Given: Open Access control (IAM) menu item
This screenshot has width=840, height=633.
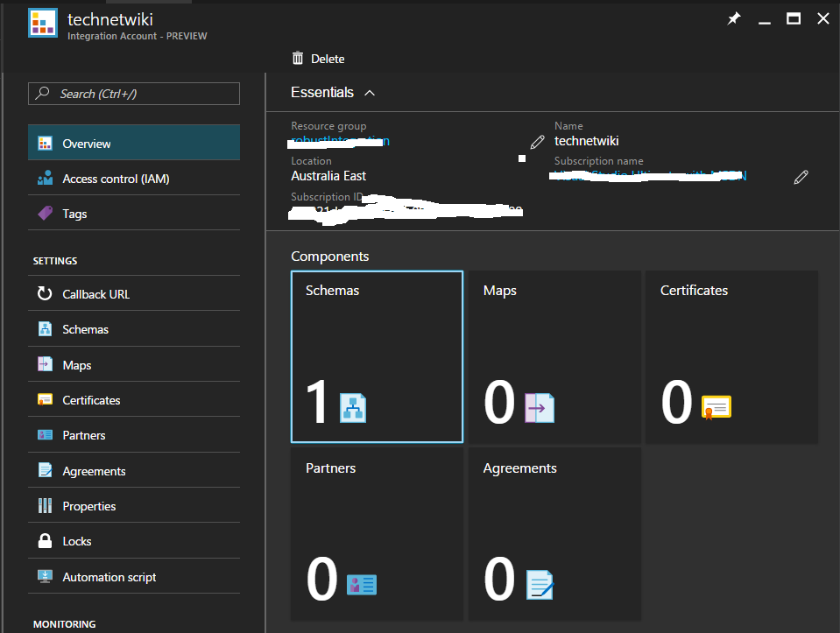Looking at the screenshot, I should click(134, 178).
